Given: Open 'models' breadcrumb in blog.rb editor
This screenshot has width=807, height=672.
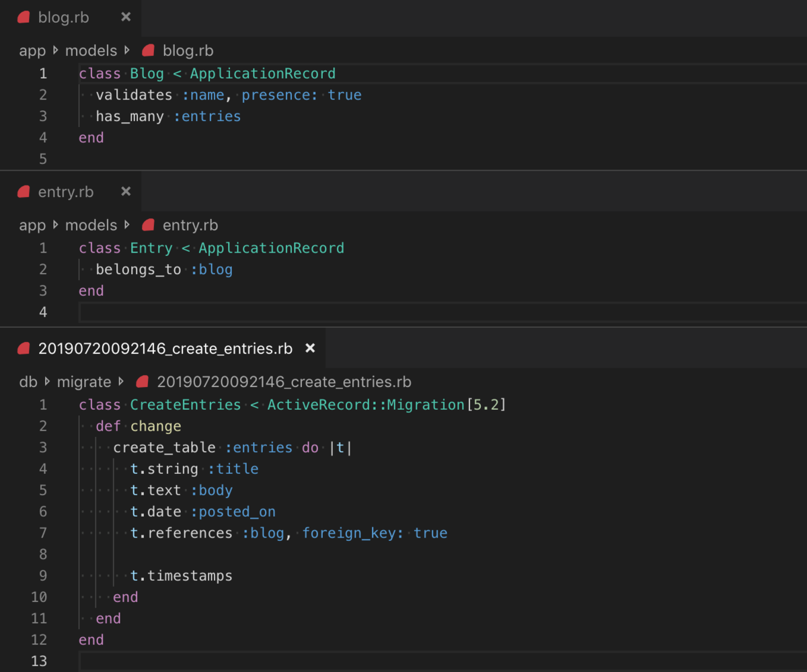Looking at the screenshot, I should [91, 50].
